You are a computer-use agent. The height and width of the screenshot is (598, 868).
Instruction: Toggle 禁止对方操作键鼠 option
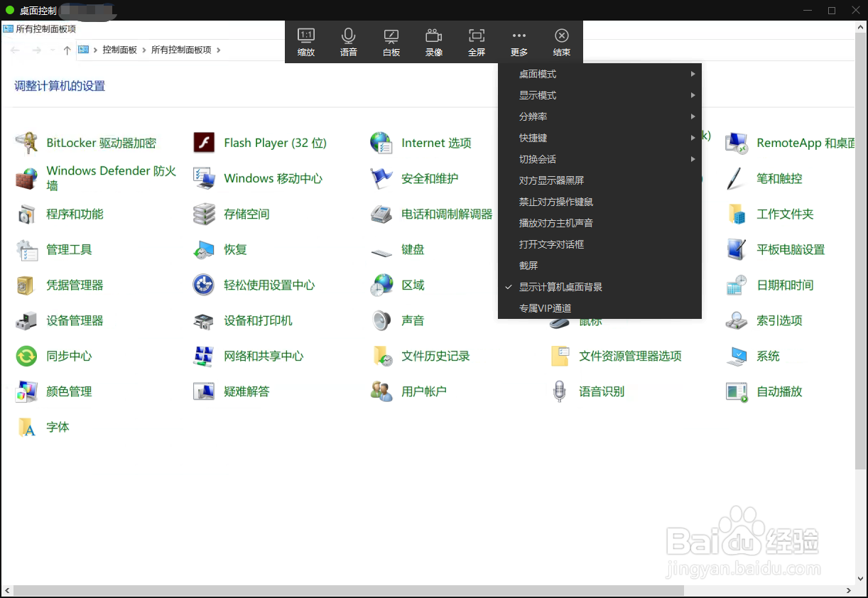pyautogui.click(x=600, y=202)
